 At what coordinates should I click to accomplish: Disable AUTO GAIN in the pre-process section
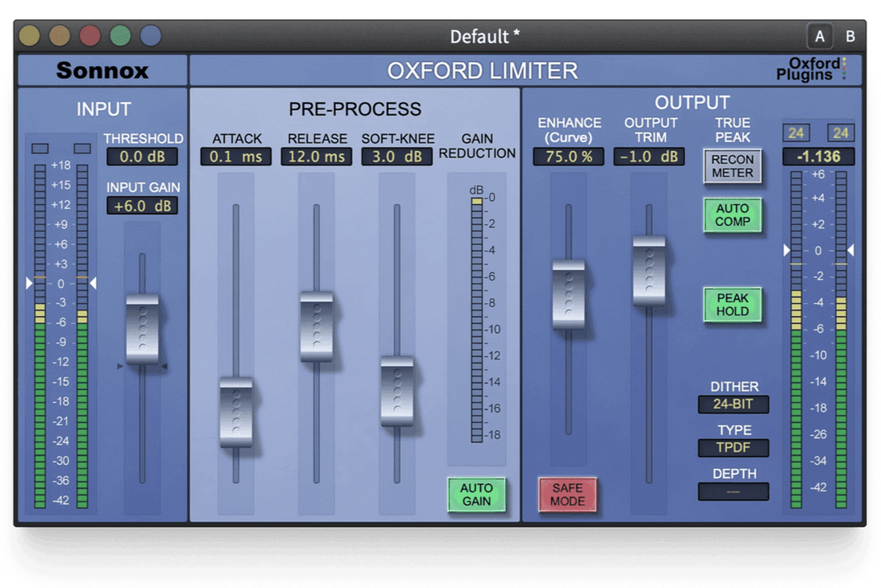(477, 494)
